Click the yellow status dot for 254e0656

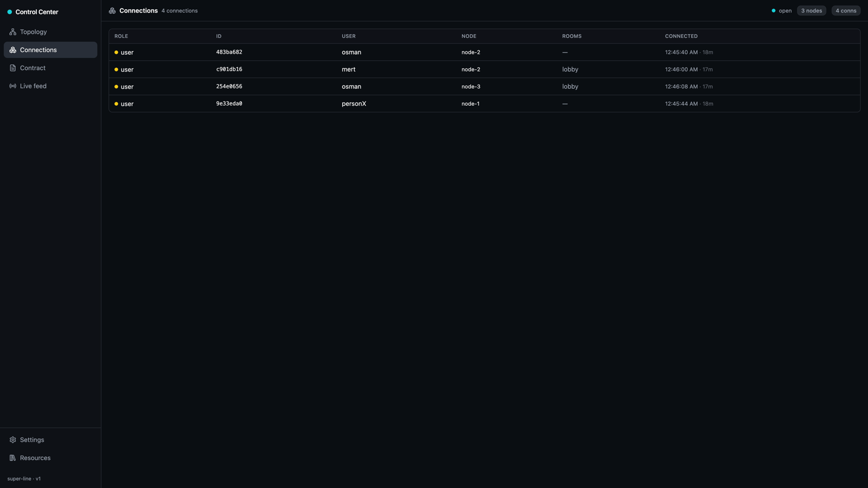pos(116,87)
